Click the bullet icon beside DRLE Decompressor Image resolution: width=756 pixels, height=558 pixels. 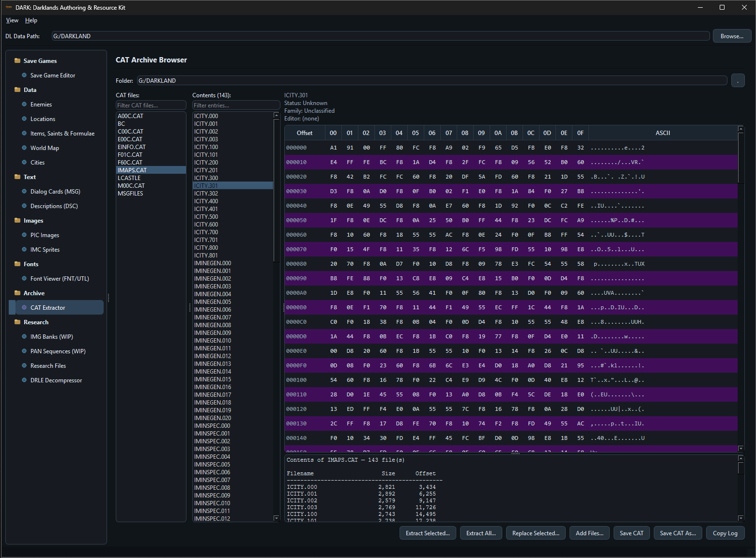pyautogui.click(x=24, y=380)
